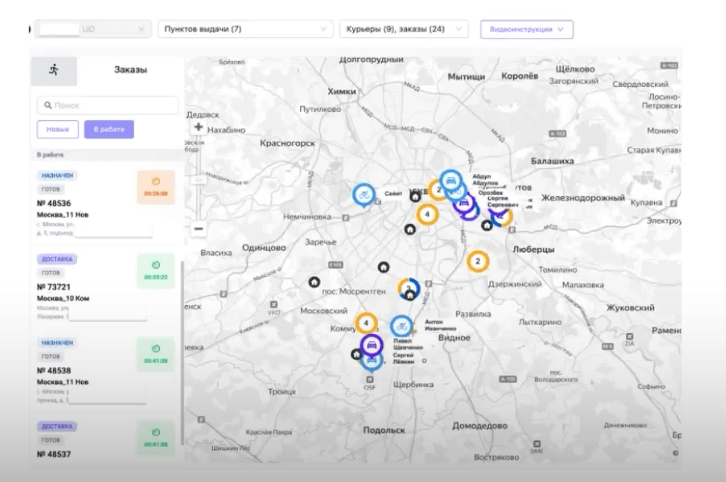726x482 pixels.
Task: Click the order search input field
Action: (x=108, y=105)
